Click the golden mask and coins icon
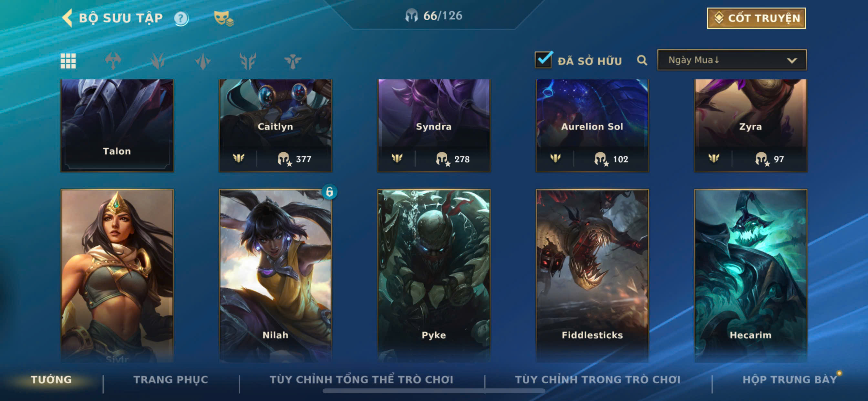Image resolution: width=868 pixels, height=401 pixels. click(223, 18)
